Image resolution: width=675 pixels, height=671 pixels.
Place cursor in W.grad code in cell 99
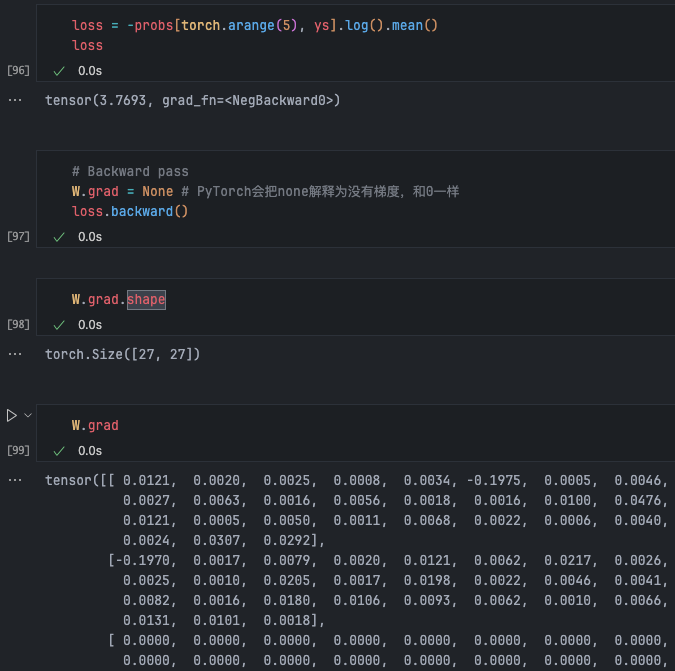coord(95,425)
